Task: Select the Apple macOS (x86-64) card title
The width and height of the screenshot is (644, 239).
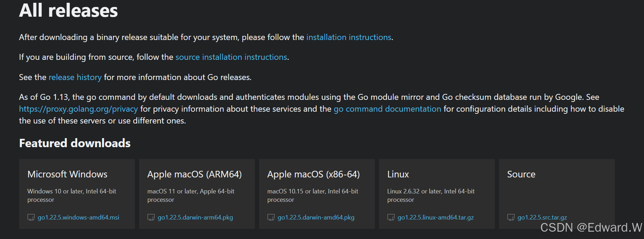Action: (314, 174)
